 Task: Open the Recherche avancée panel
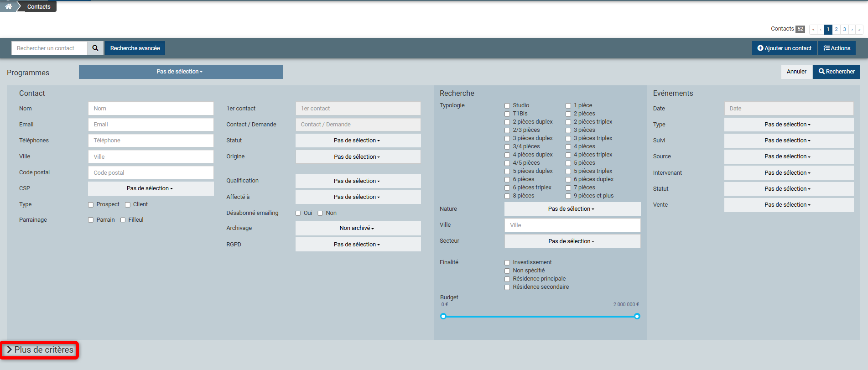[x=135, y=48]
